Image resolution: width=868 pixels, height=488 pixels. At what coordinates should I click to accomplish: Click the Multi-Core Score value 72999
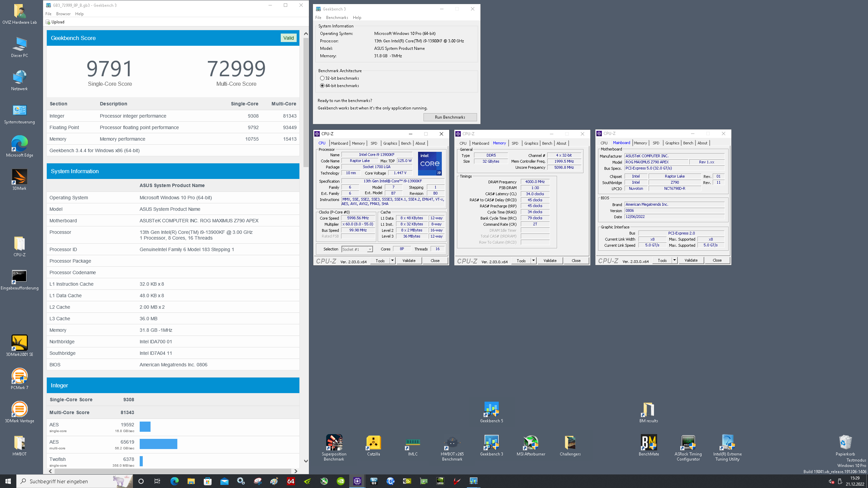236,68
